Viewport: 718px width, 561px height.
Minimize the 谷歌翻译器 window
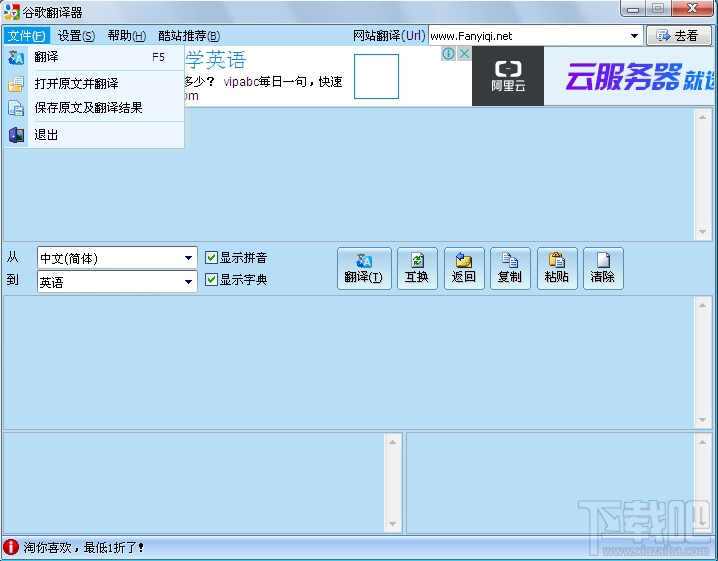(x=633, y=8)
